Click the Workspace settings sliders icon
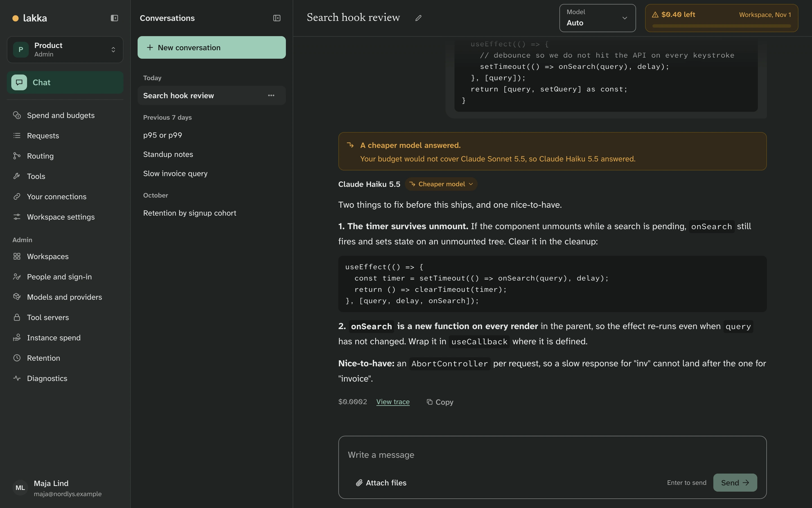The width and height of the screenshot is (812, 508). [x=17, y=217]
